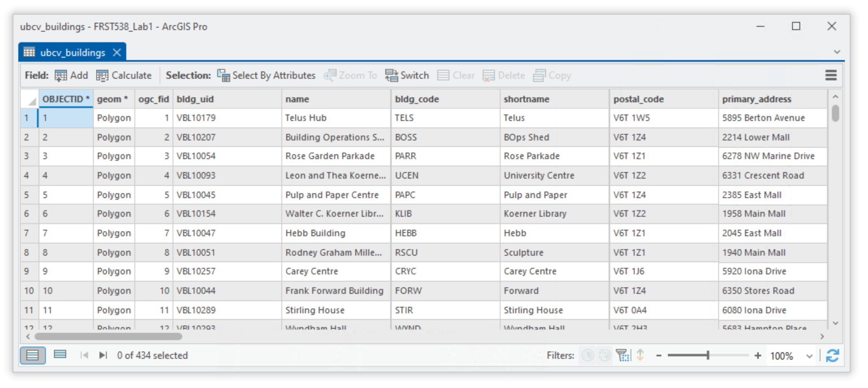Click the bldg_code column header
The image size is (868, 388).
coord(417,99)
